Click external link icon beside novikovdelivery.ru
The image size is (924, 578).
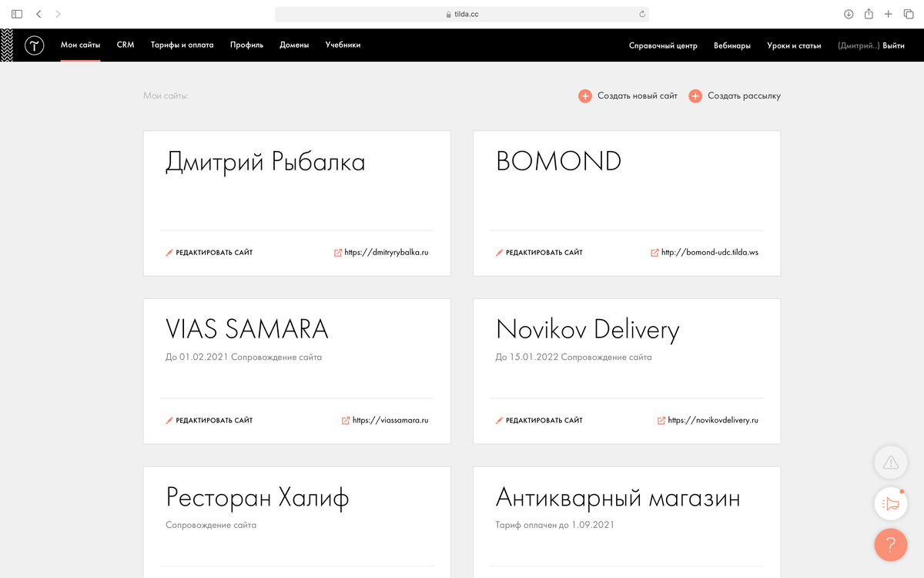[x=661, y=421]
